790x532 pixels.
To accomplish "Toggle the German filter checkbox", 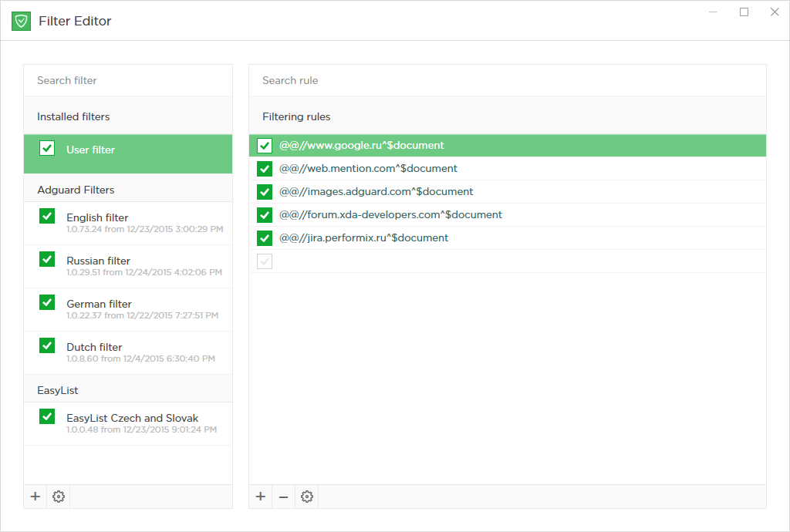I will [x=47, y=302].
